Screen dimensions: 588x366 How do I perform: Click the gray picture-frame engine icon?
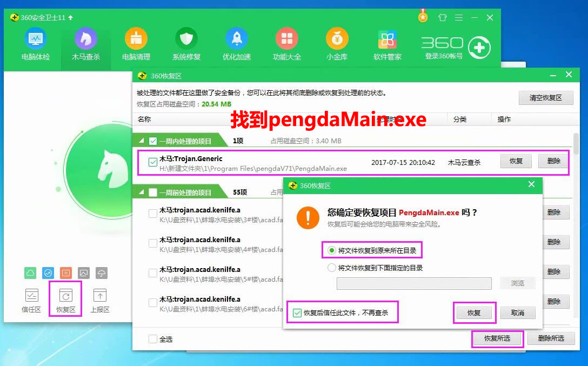coord(84,272)
